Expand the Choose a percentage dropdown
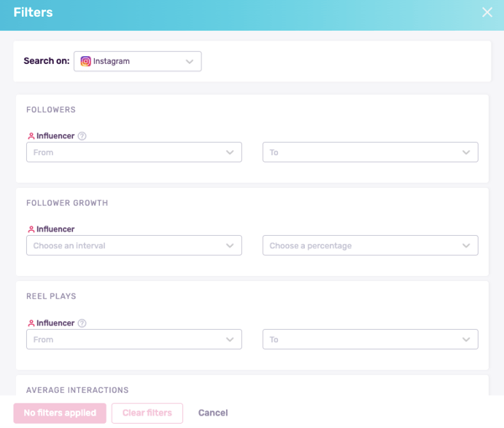This screenshot has height=428, width=504. (x=370, y=245)
